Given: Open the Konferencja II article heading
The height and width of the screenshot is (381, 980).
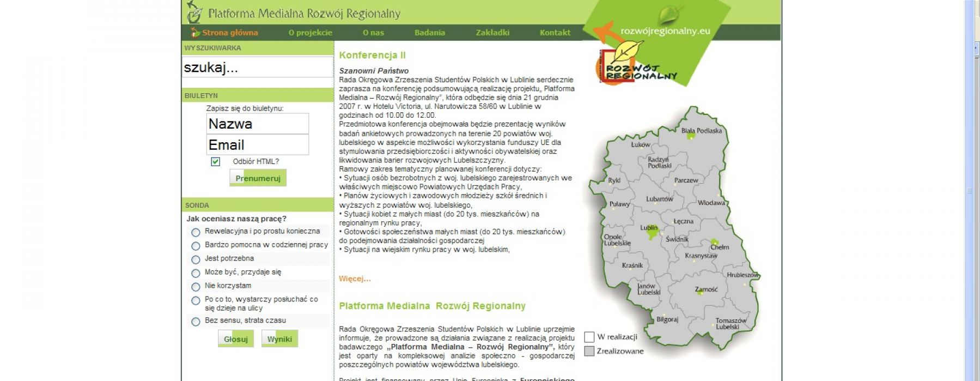Looking at the screenshot, I should 372,55.
